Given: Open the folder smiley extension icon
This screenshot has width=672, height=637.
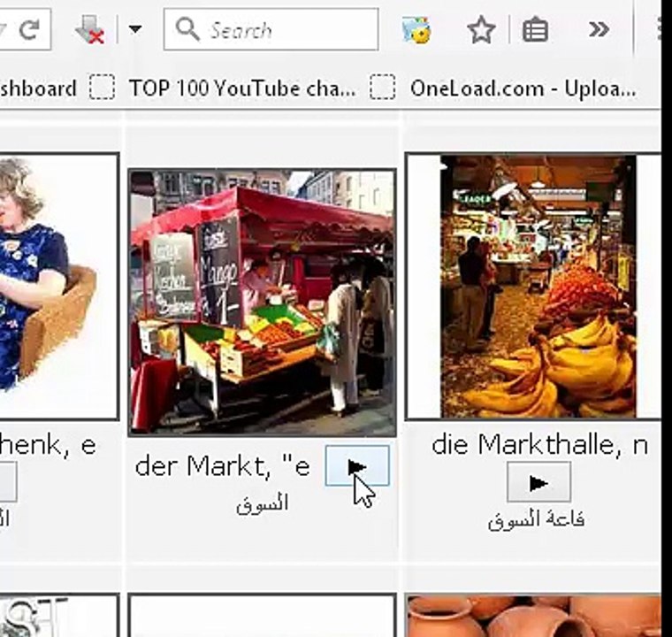Looking at the screenshot, I should [x=416, y=29].
